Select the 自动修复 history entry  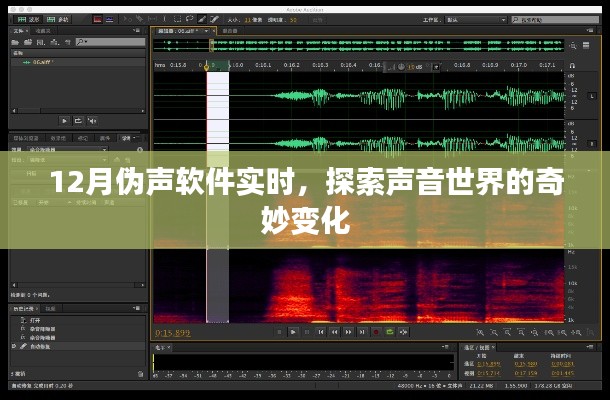(x=78, y=346)
